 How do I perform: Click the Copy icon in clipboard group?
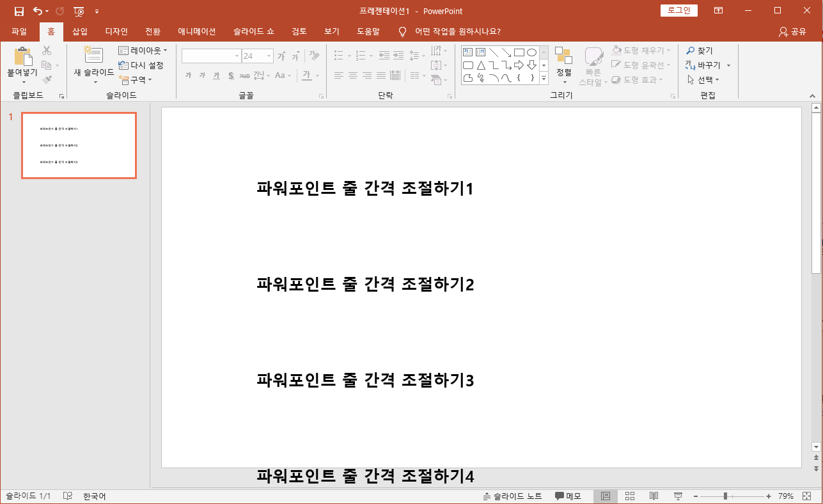(46, 65)
